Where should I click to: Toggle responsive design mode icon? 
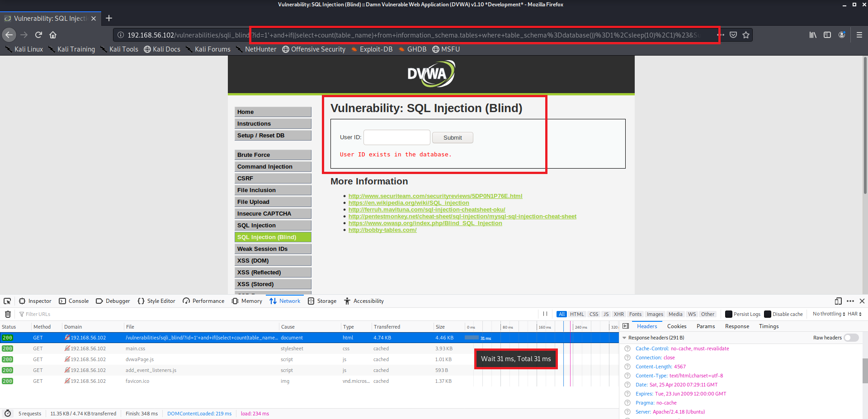tap(838, 301)
